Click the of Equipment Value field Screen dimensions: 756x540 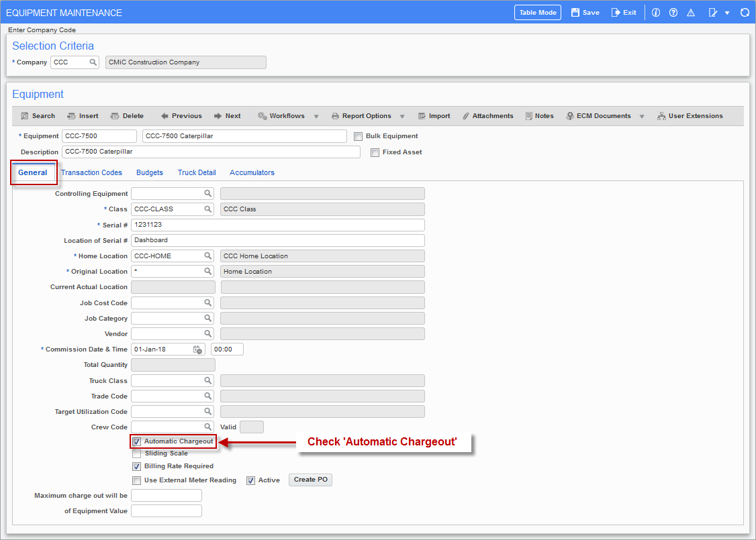[167, 511]
